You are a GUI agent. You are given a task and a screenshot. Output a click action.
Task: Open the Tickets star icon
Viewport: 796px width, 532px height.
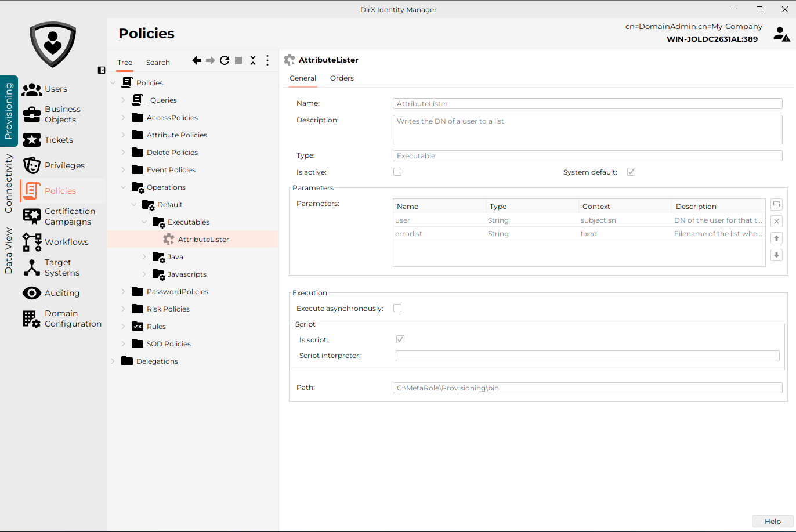click(32, 140)
